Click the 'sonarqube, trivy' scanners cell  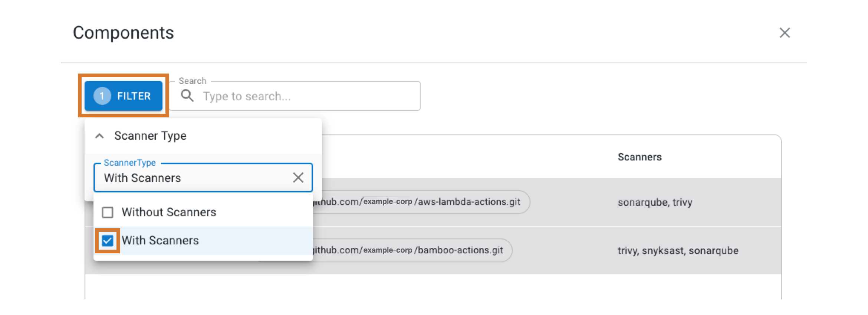[x=655, y=202]
